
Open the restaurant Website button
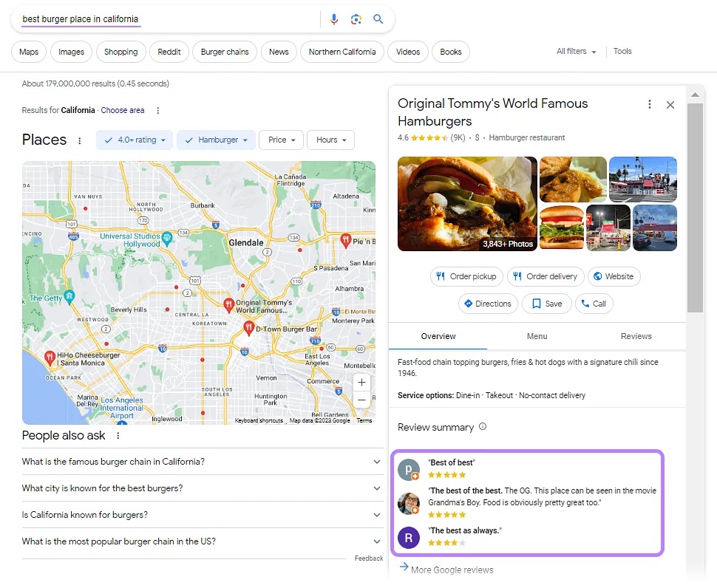tap(614, 277)
